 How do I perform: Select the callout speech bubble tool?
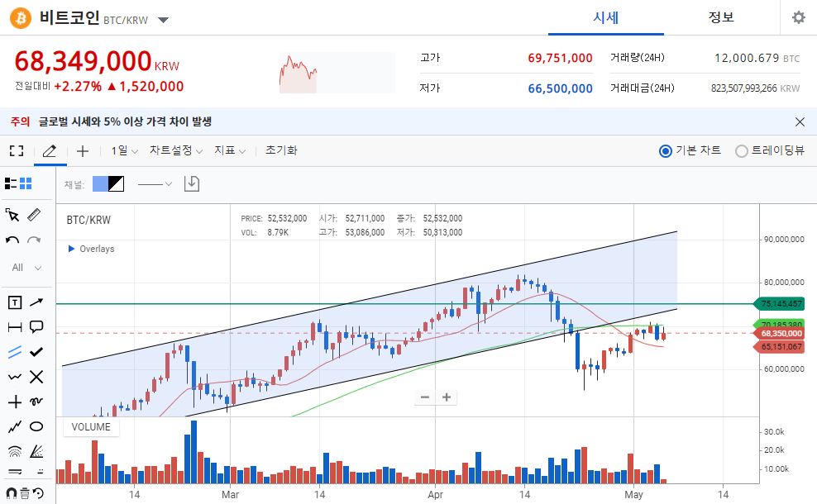coord(36,327)
